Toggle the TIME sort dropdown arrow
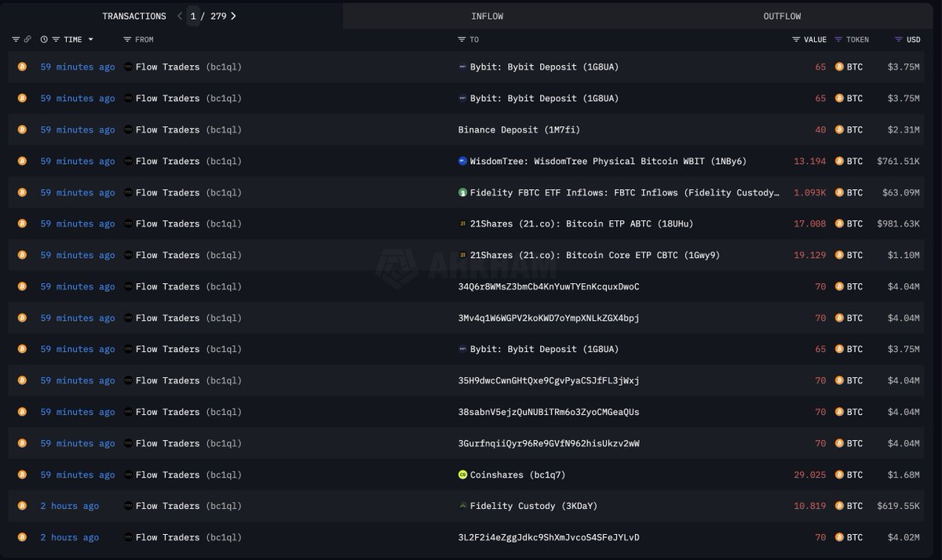 [90, 39]
